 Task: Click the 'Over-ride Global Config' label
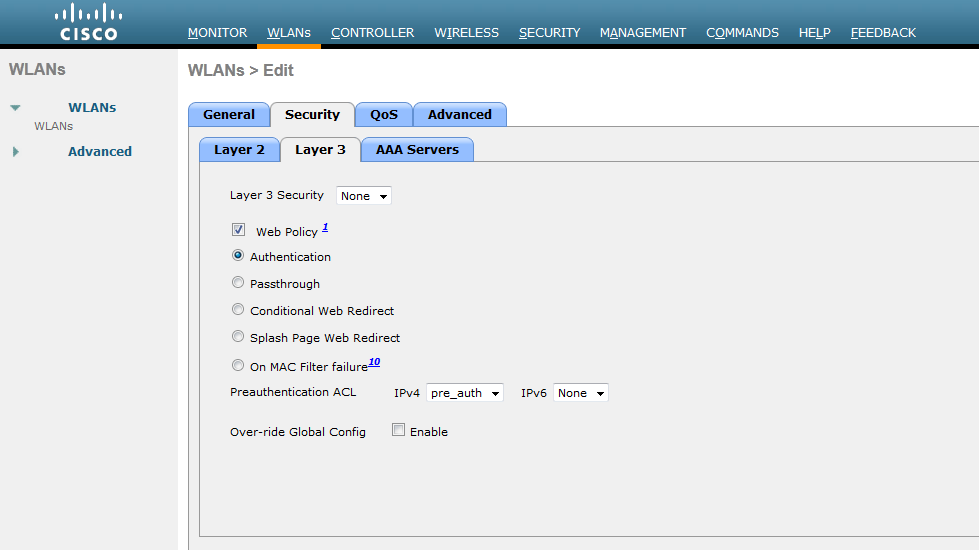298,432
